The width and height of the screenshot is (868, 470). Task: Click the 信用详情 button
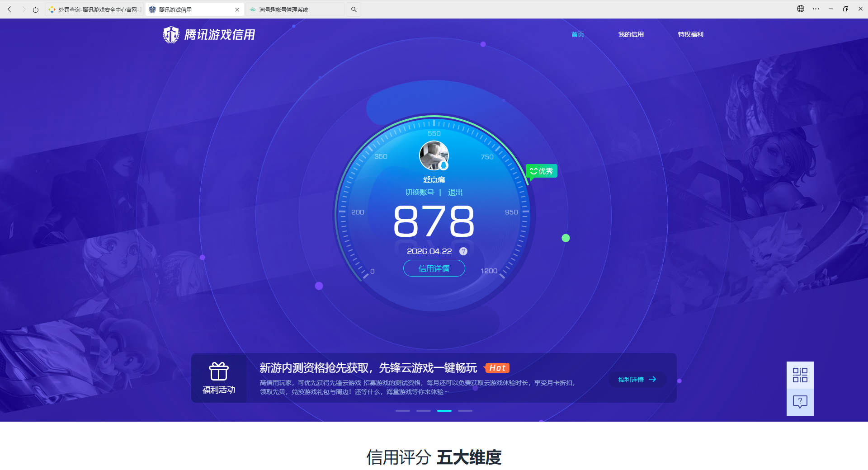point(434,268)
